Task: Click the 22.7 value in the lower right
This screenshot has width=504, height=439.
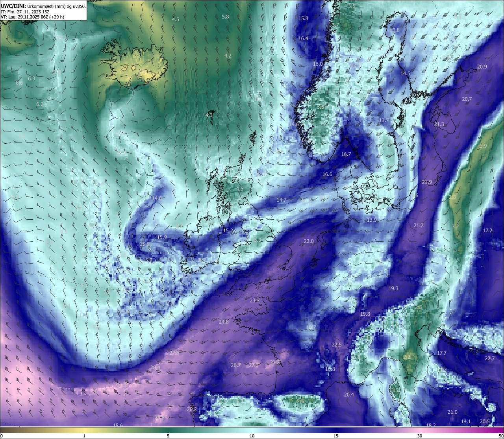Action: tap(490, 358)
